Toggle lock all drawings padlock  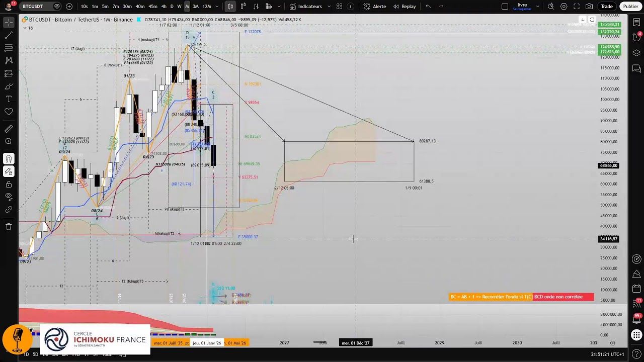click(9, 184)
